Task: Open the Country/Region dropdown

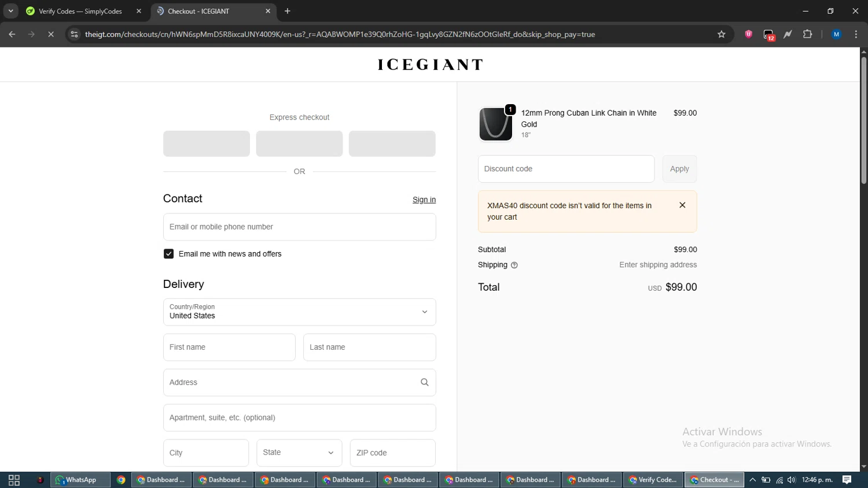Action: (x=299, y=312)
